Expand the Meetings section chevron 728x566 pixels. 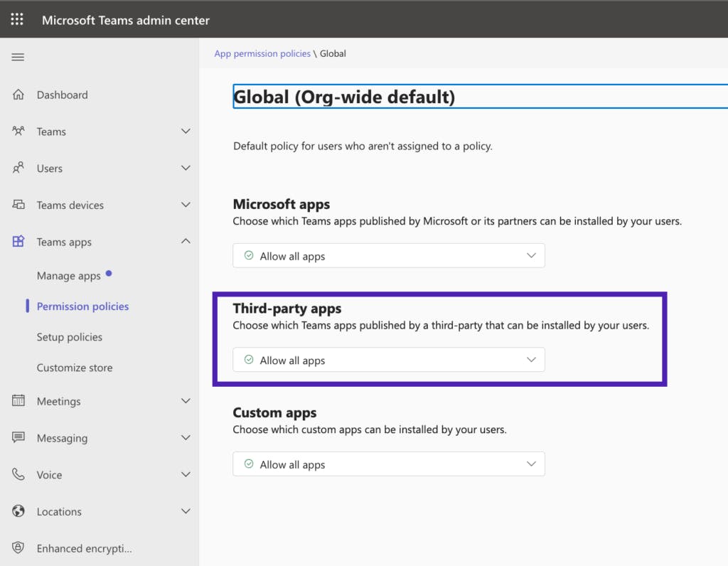[186, 401]
